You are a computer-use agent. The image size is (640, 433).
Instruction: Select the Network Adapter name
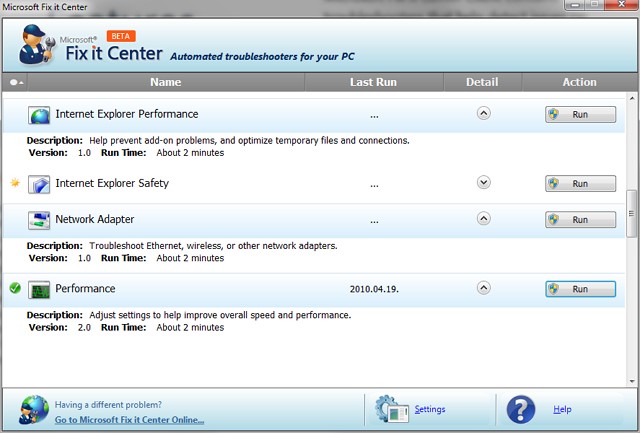[x=95, y=219]
